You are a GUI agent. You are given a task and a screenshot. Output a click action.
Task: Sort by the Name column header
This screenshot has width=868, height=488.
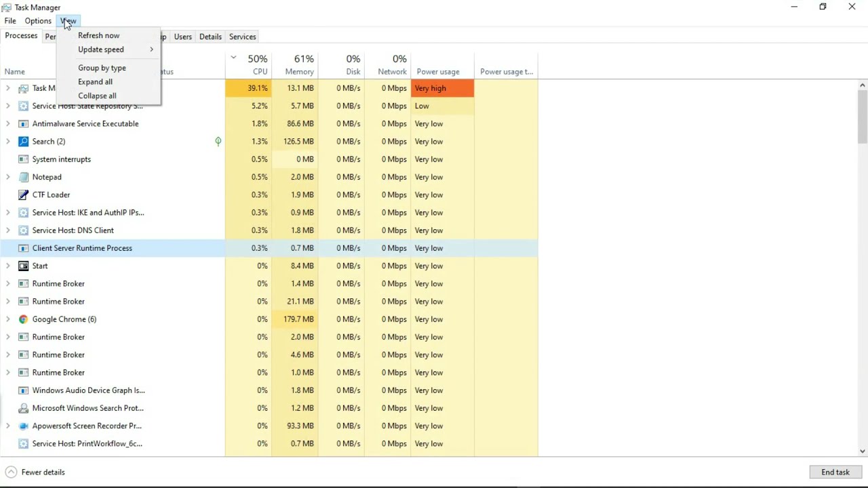(x=15, y=72)
